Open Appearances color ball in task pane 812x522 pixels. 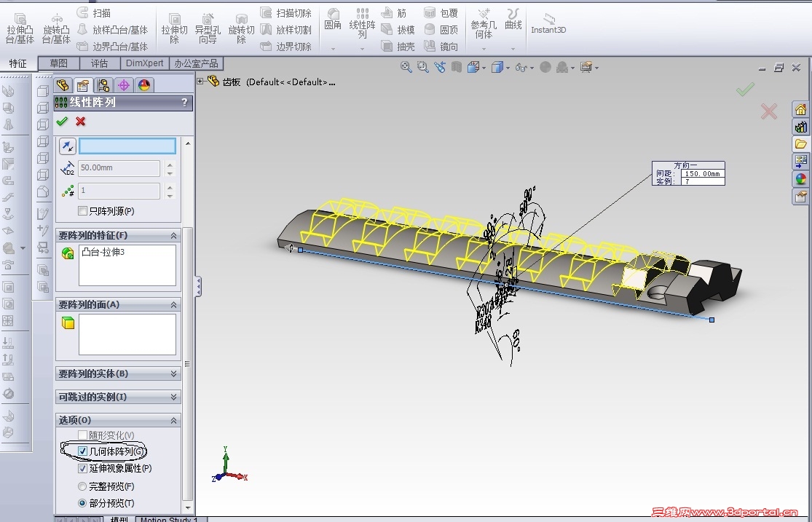[800, 179]
